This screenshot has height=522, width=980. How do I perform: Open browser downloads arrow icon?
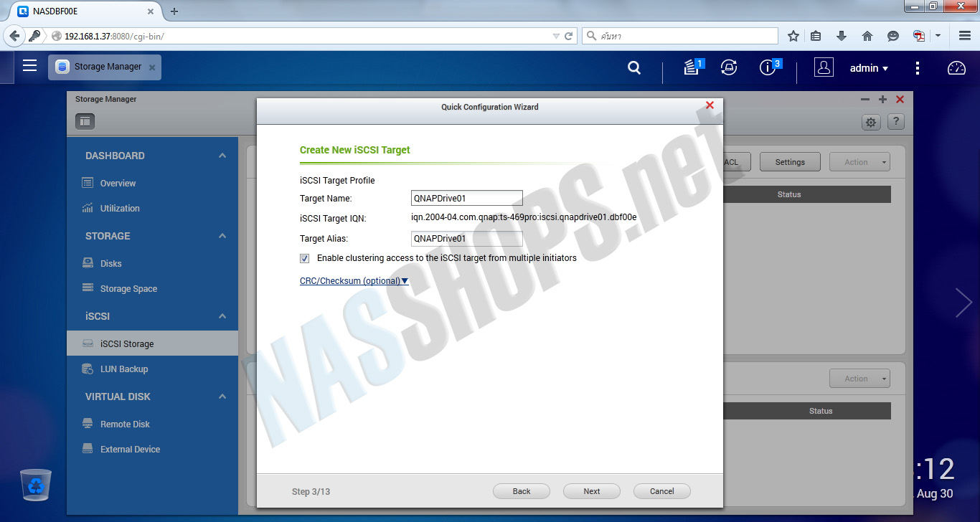[x=842, y=36]
